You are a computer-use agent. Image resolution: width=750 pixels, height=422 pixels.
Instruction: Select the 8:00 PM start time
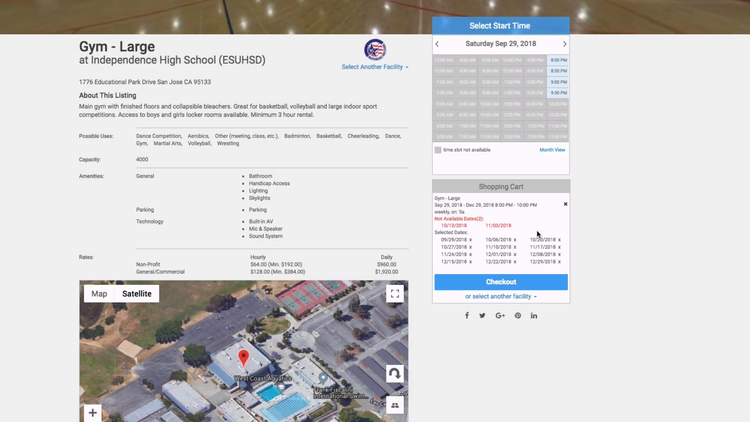pyautogui.click(x=558, y=60)
